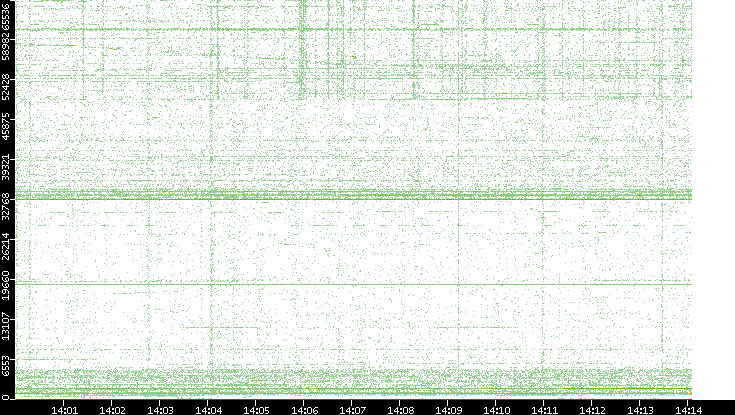The height and width of the screenshot is (415, 735).
Task: Click the 14:10 time axis label
Action: pyautogui.click(x=496, y=411)
